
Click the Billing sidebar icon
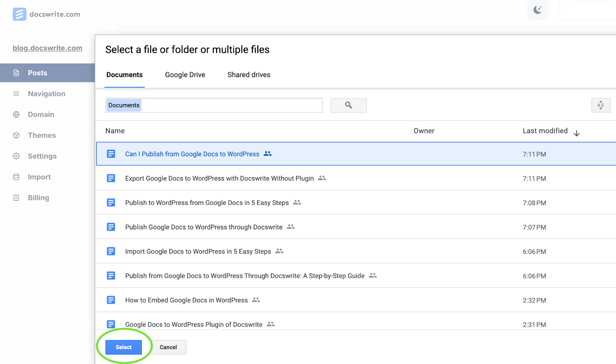(x=16, y=197)
